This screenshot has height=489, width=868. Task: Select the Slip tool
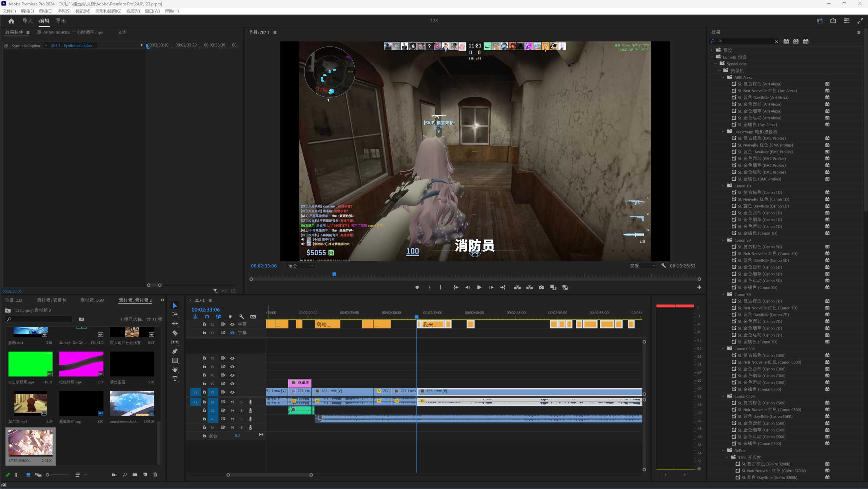coord(175,342)
